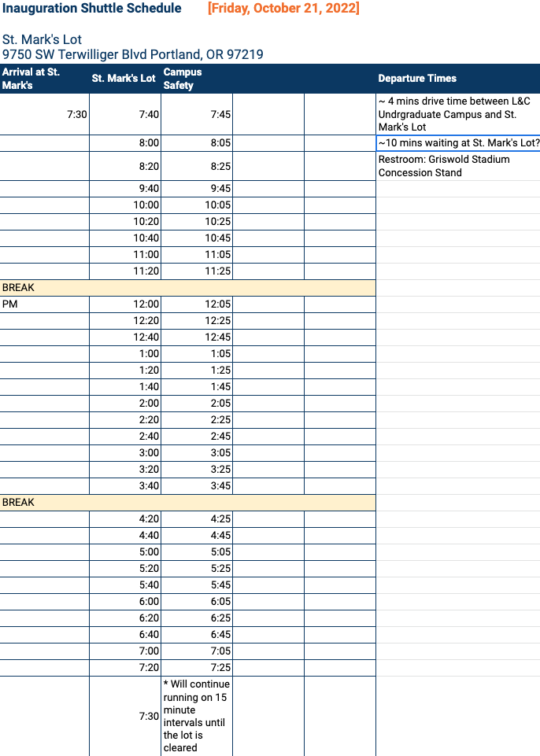Select the 5:00 St. Mark's Lot time
This screenshot has height=756, width=540.
click(125, 552)
